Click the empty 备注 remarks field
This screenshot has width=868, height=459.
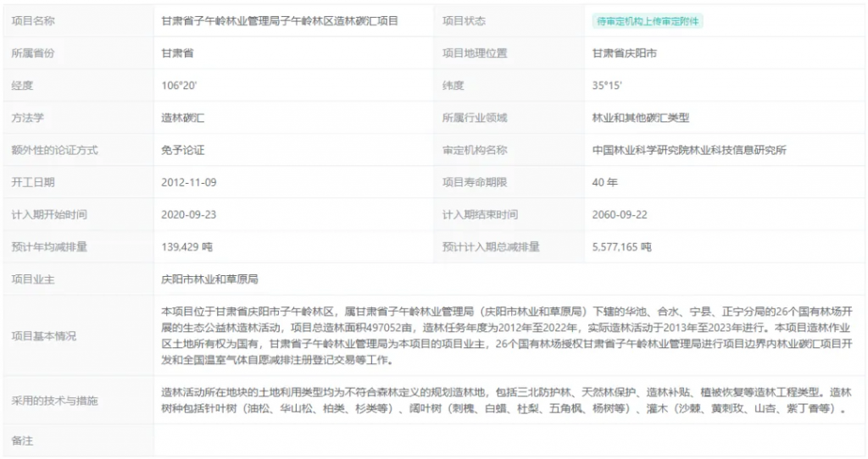(x=509, y=441)
